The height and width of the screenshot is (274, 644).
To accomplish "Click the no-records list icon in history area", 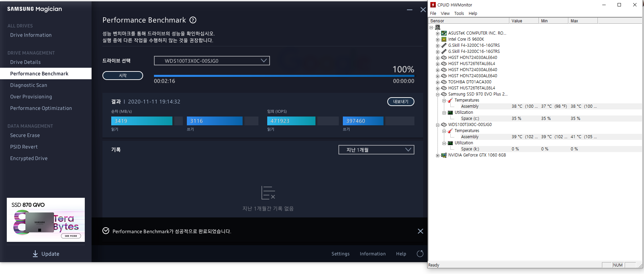I will point(268,192).
